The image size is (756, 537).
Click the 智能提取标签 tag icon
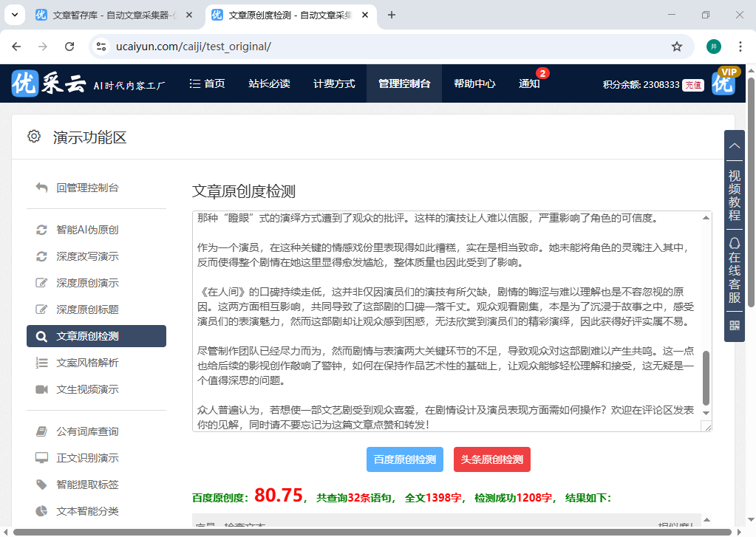(42, 484)
